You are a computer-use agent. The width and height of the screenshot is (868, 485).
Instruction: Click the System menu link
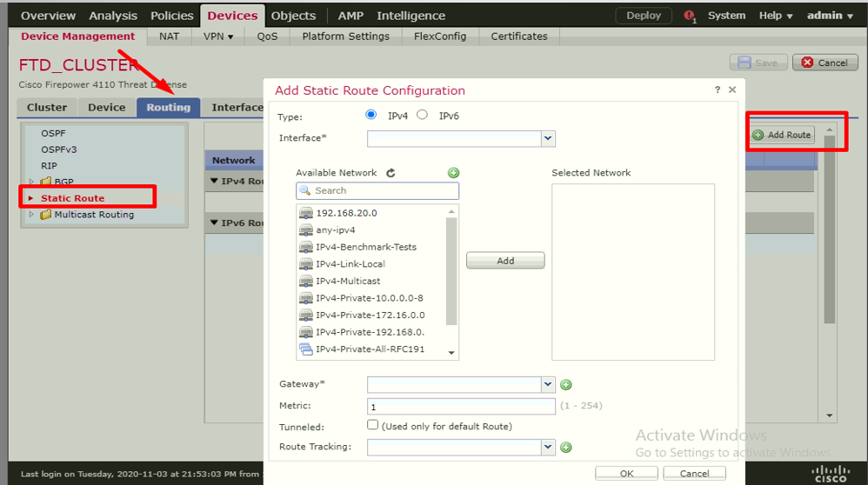tap(726, 16)
